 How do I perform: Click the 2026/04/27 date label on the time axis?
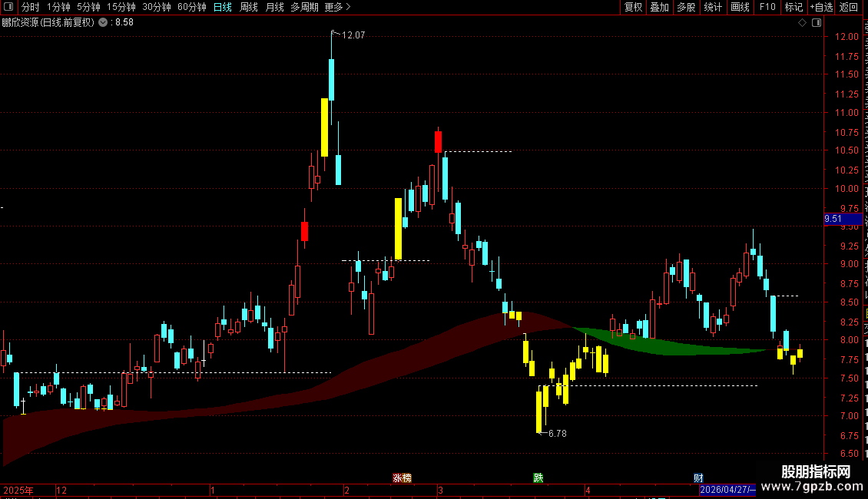pos(727,490)
